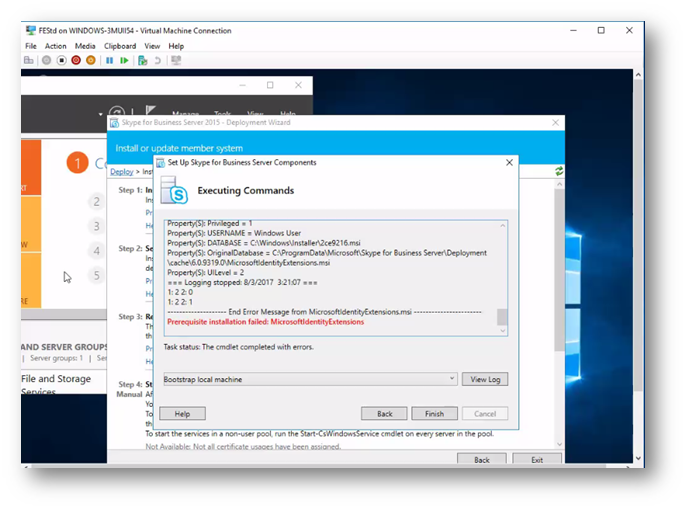Viewport: 687px width, 510px height.
Task: Click the Turn Off VM toolbar icon
Action: [61, 60]
